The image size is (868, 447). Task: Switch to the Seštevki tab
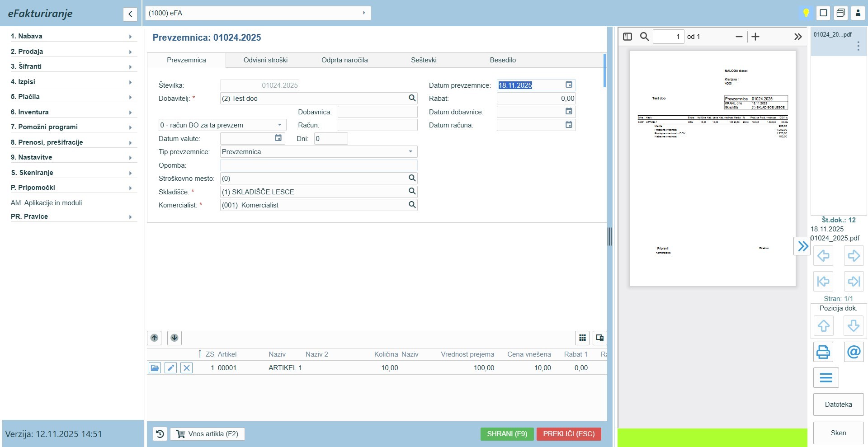424,60
